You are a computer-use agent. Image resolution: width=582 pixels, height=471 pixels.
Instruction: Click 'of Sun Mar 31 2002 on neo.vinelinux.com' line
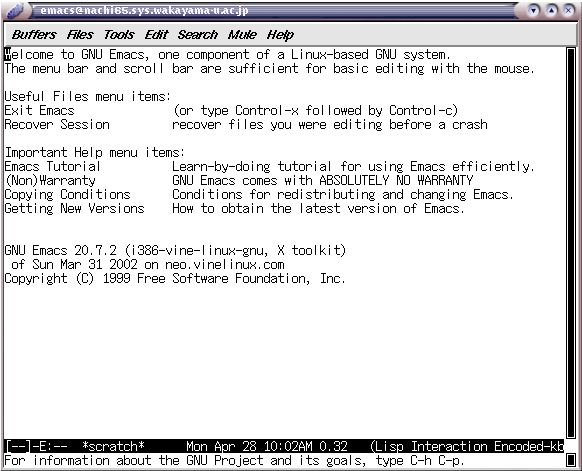(148, 265)
